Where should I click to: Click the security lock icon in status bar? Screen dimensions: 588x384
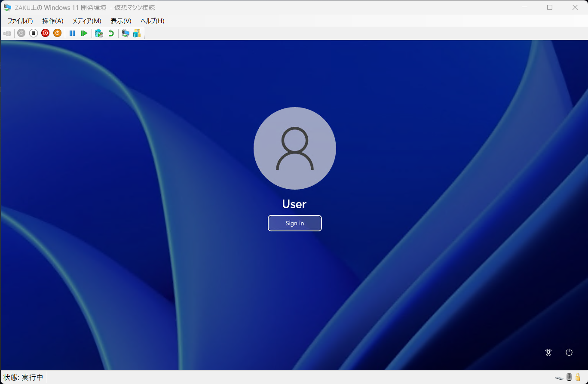coord(578,377)
